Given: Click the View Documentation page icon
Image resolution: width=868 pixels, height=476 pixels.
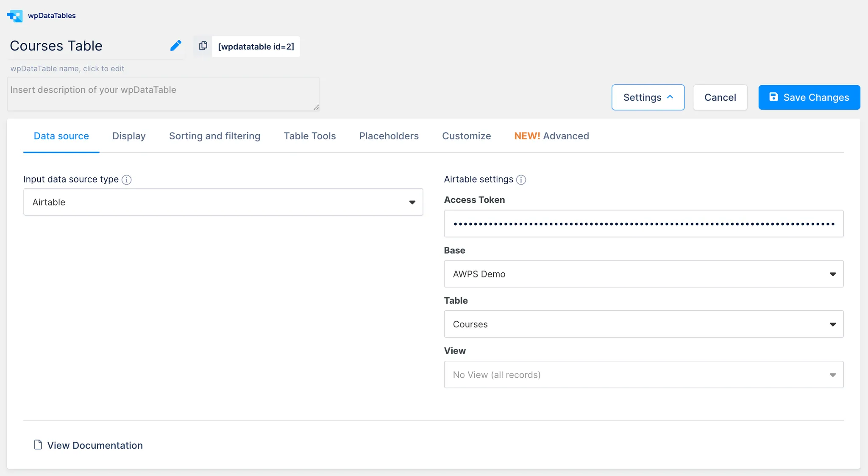Looking at the screenshot, I should 38,445.
